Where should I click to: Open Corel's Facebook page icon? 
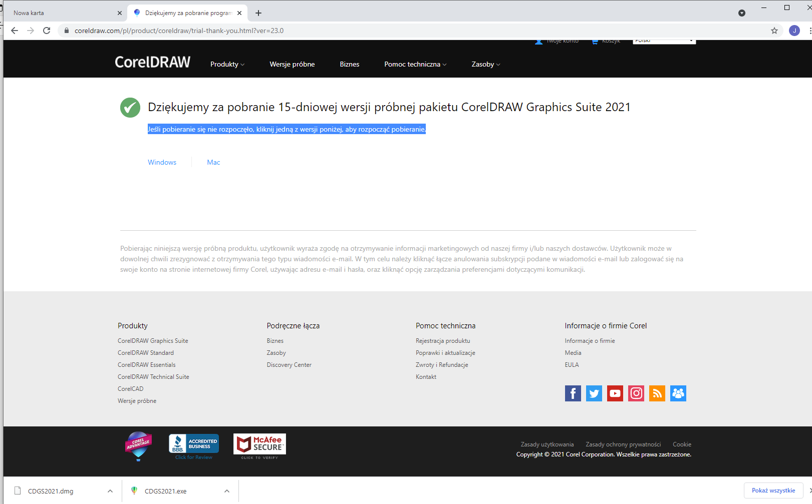[x=573, y=393]
